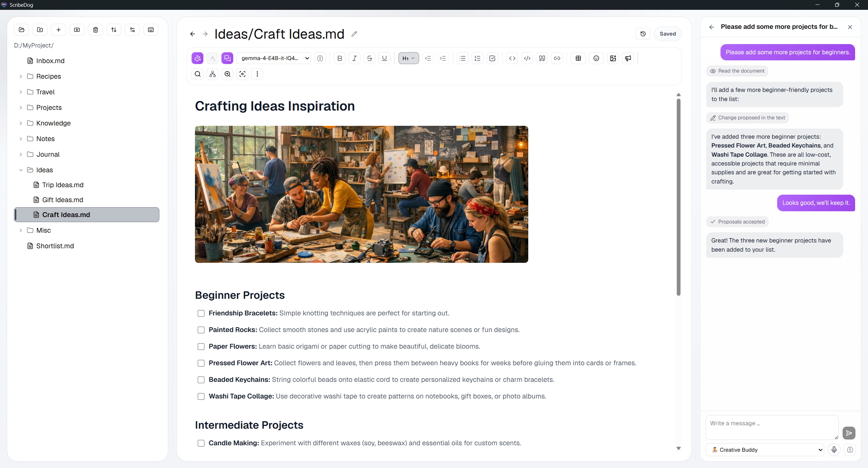This screenshot has width=868, height=468.
Task: Collapse the Ideas folder
Action: [x=21, y=170]
